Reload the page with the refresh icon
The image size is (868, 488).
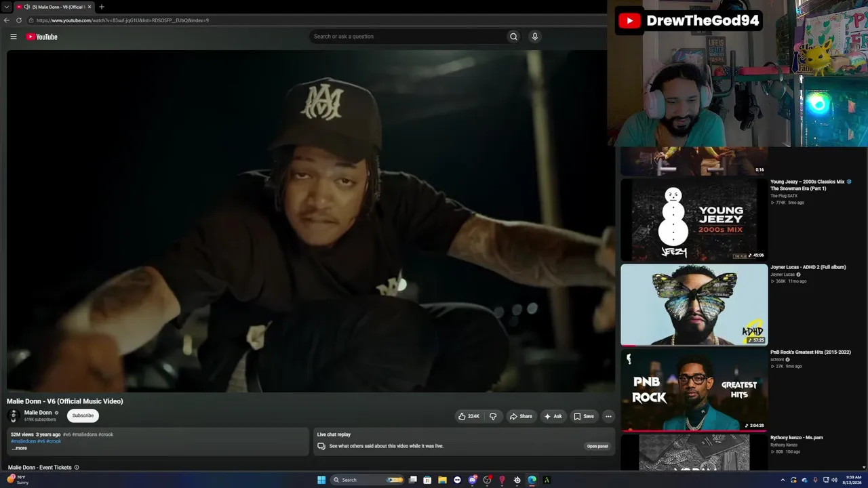19,20
